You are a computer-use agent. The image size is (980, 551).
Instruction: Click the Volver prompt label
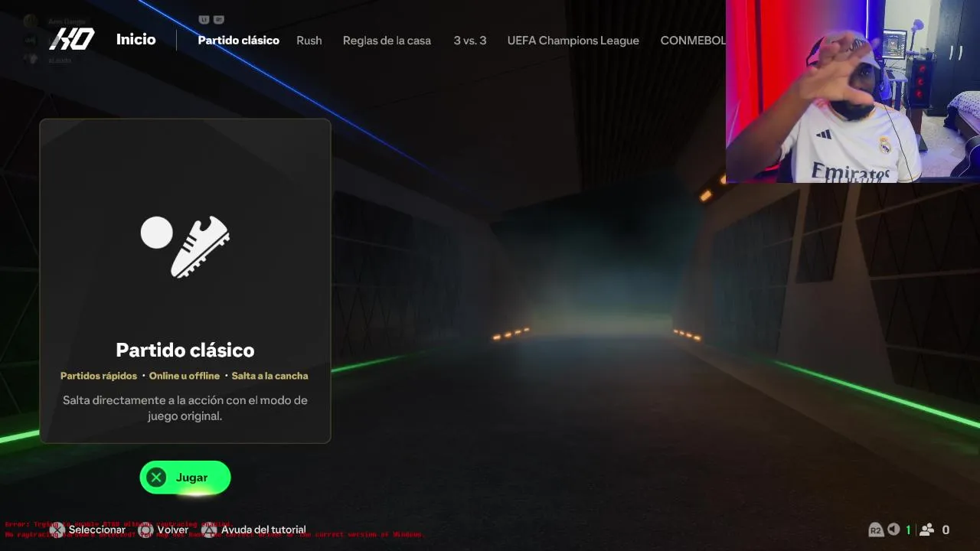click(x=173, y=530)
